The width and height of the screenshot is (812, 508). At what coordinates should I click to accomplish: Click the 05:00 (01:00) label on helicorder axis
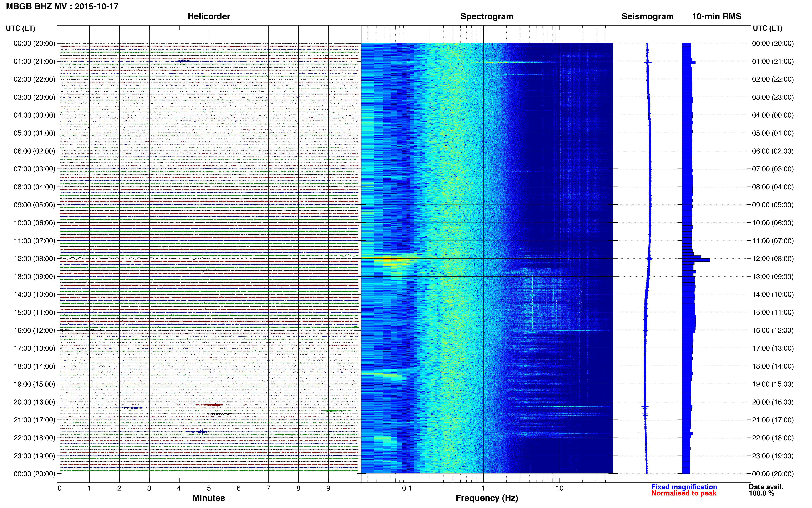click(x=34, y=133)
